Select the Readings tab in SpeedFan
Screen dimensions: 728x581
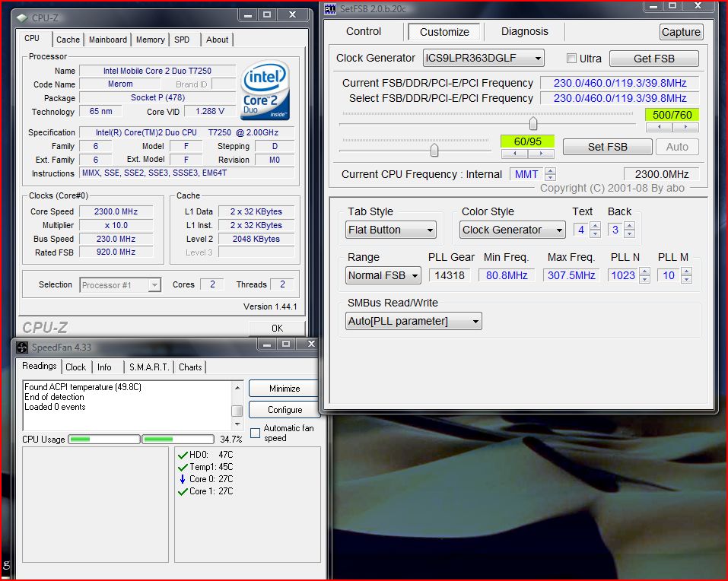coord(40,366)
